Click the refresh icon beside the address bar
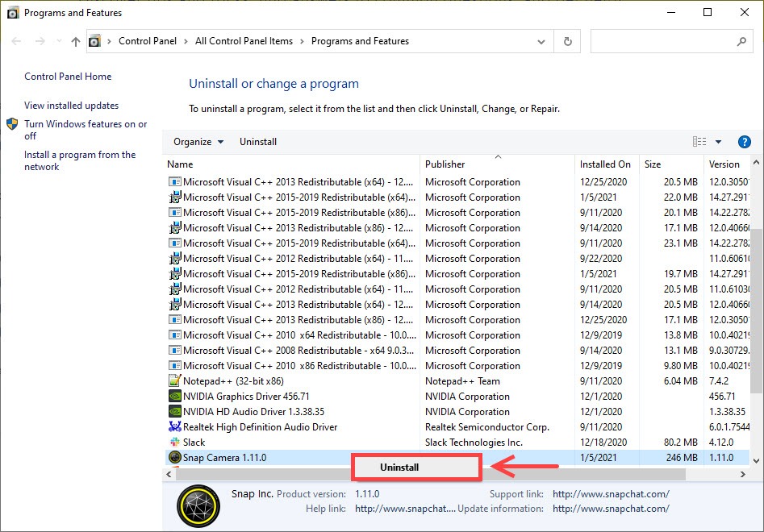This screenshot has height=532, width=764. [566, 41]
